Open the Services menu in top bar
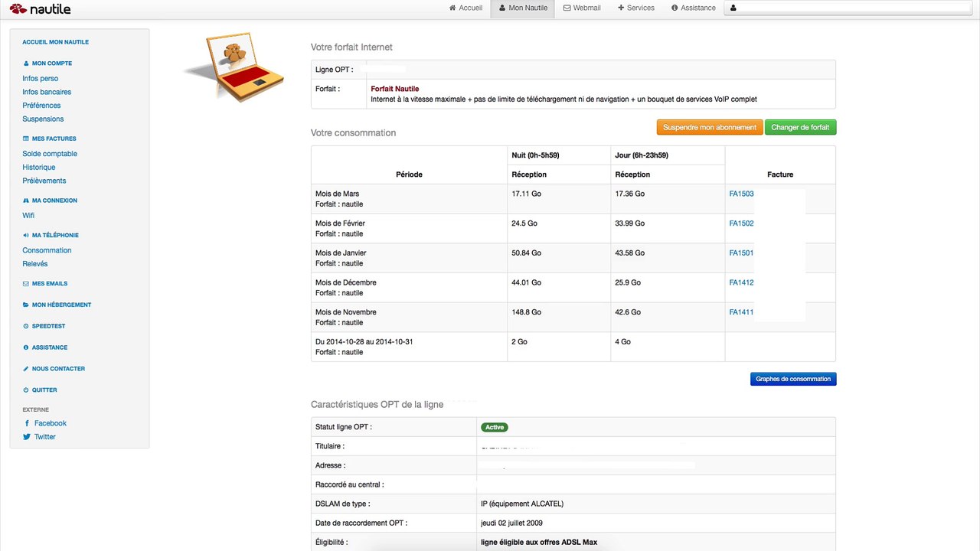980x551 pixels. tap(635, 8)
